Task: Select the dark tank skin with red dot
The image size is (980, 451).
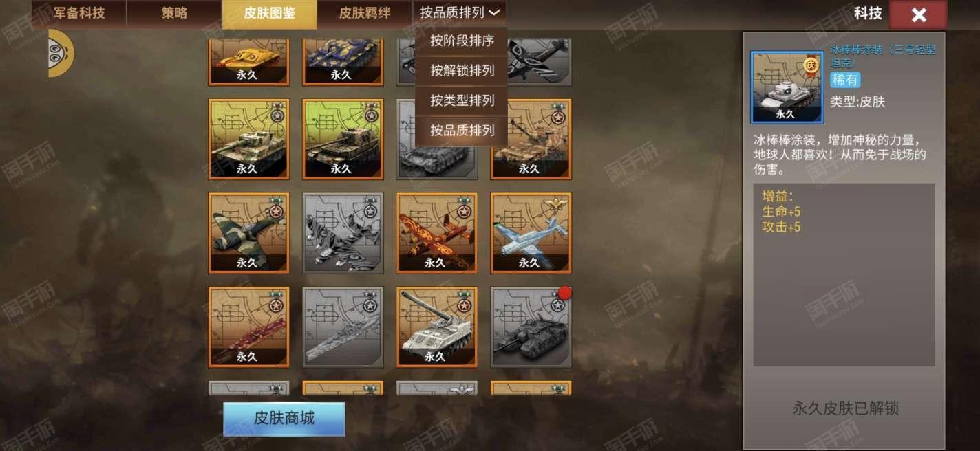Action: coord(531,327)
